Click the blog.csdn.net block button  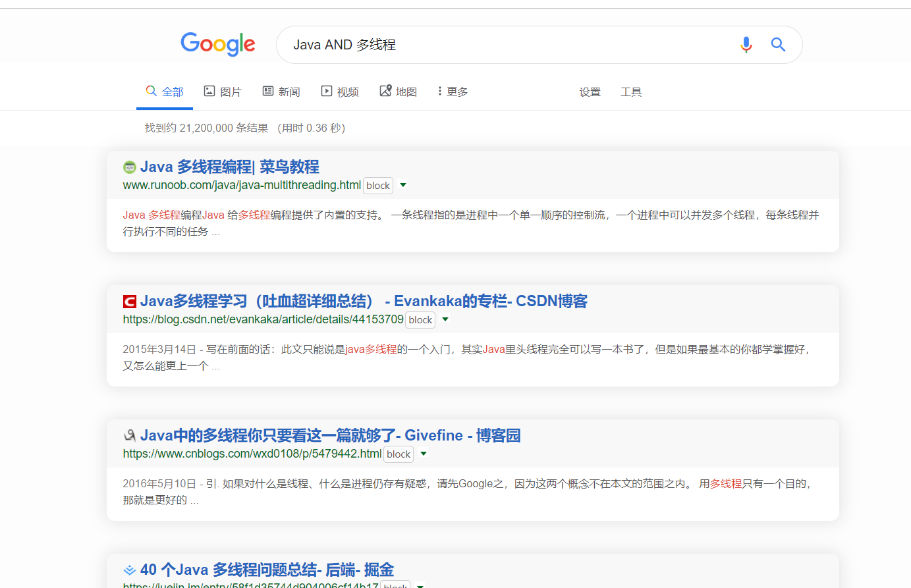(420, 320)
